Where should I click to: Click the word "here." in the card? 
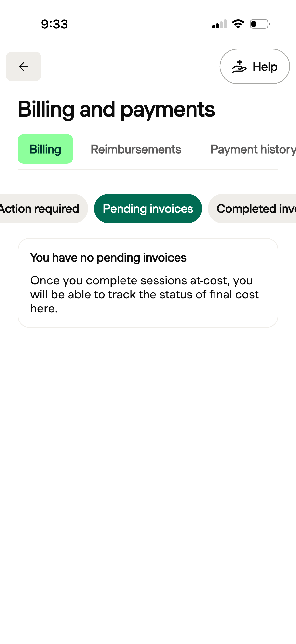pyautogui.click(x=44, y=308)
